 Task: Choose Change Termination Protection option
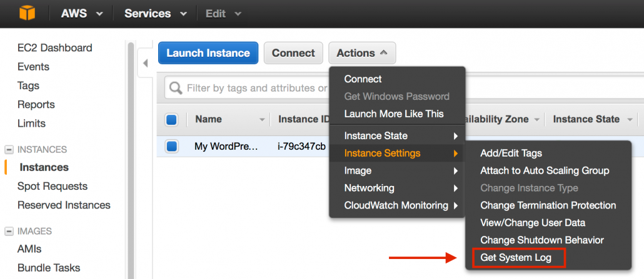[548, 205]
